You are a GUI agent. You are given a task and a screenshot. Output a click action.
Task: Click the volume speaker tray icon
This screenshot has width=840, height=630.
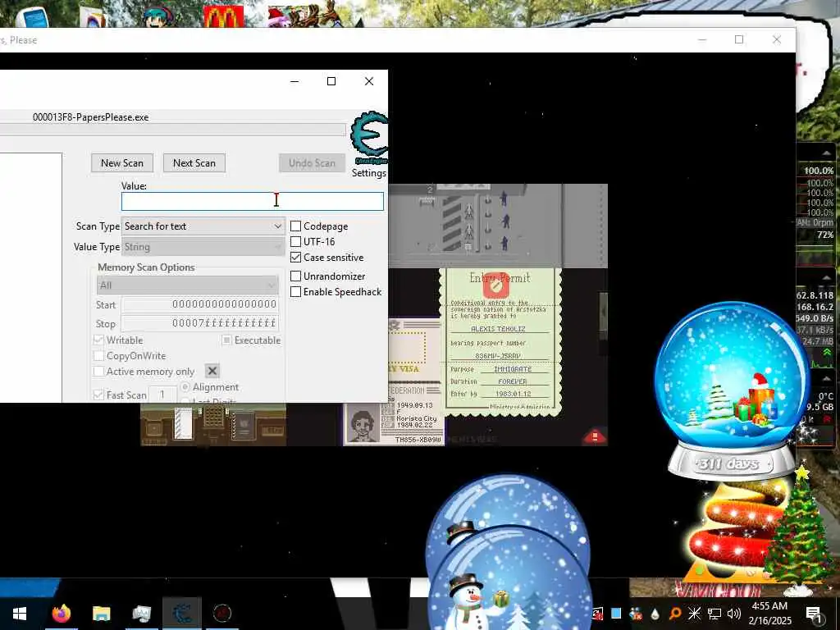click(734, 614)
